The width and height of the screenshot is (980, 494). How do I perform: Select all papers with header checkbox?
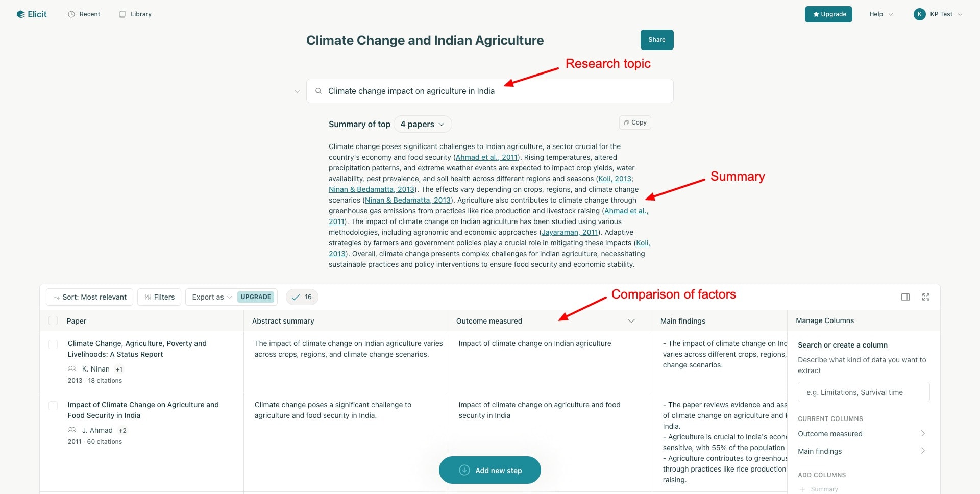pyautogui.click(x=53, y=321)
